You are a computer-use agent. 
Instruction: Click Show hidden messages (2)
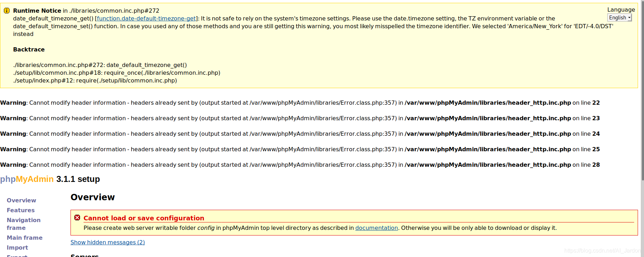(x=108, y=242)
